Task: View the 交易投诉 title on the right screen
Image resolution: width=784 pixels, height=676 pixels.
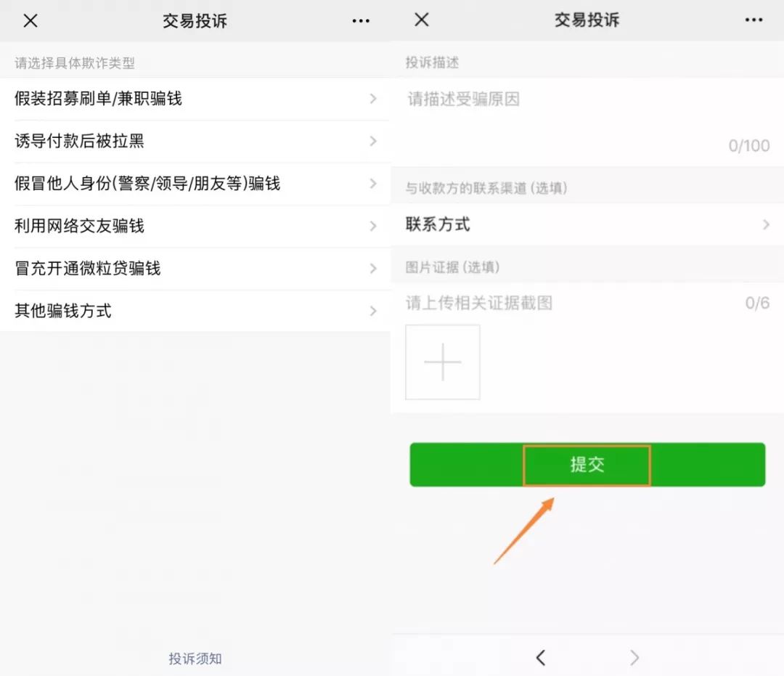Action: pyautogui.click(x=587, y=20)
